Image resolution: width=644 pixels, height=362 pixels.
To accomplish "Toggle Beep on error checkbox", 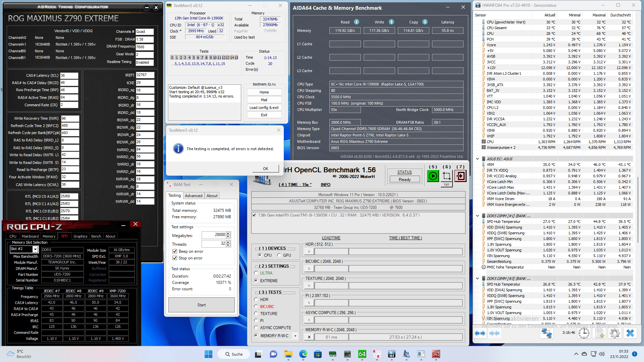I will pyautogui.click(x=175, y=251).
